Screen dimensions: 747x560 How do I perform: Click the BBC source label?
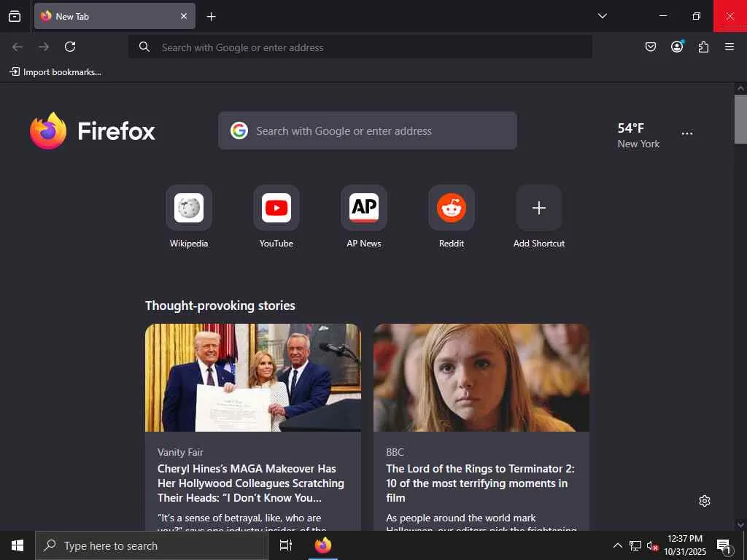(x=395, y=452)
